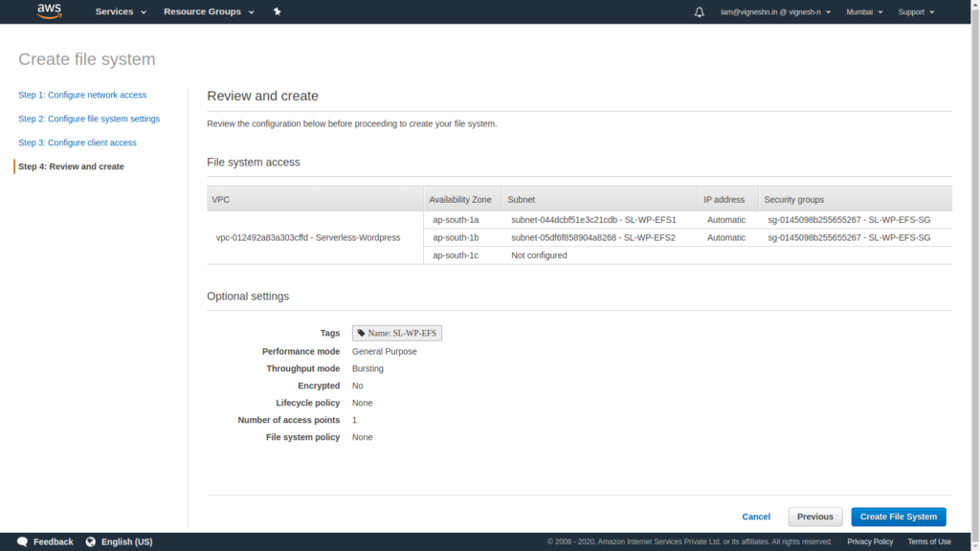Go to Step 1: Configure network access
Image resolution: width=980 pixels, height=551 pixels.
82,95
